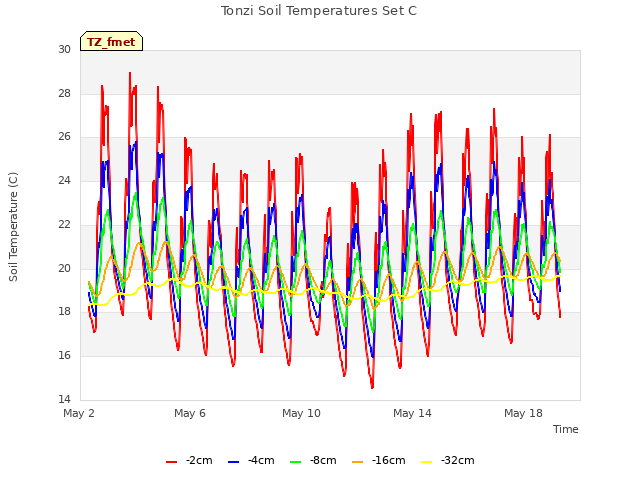Toggle the -16cm legend entry
Image resolution: width=640 pixels, height=480 pixels.
(378, 460)
